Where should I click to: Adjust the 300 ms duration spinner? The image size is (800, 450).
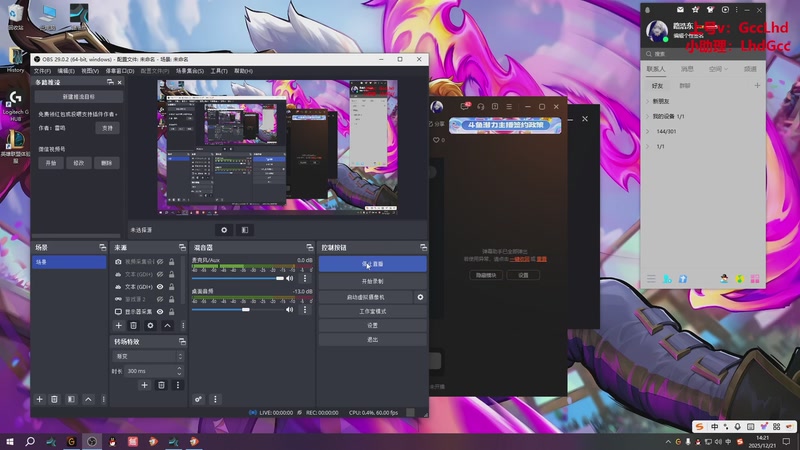click(x=179, y=371)
